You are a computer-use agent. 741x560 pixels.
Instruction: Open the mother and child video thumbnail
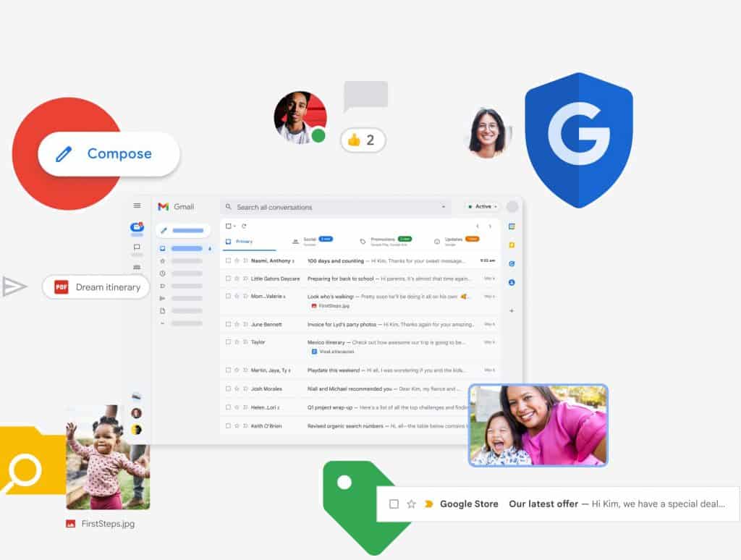click(538, 425)
